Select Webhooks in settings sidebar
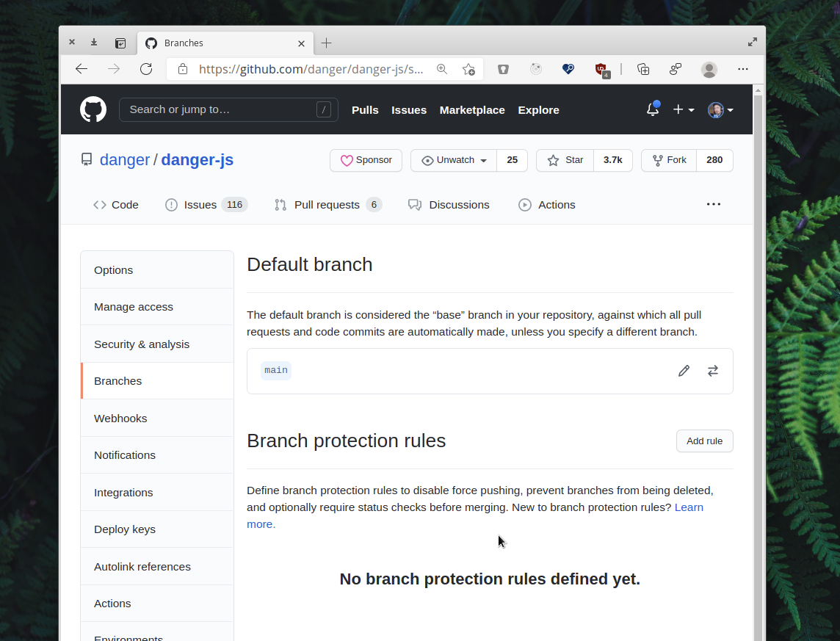This screenshot has height=641, width=840. coord(120,418)
